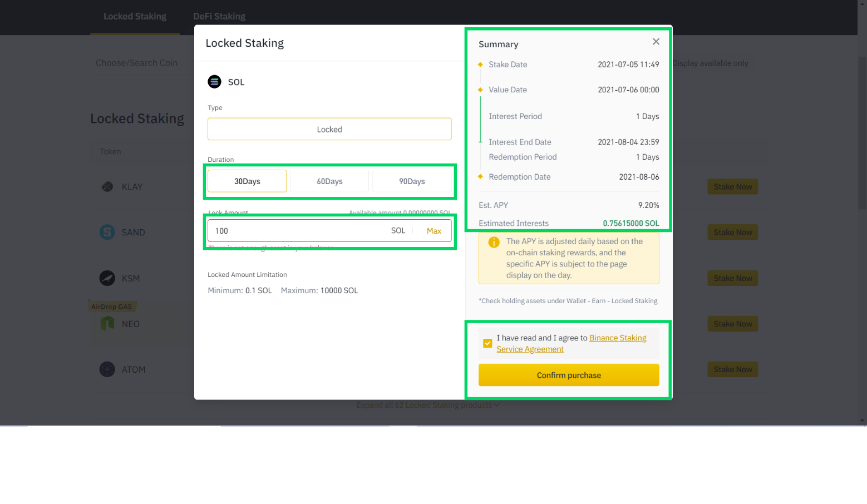Click the KLAY token icon
Image resolution: width=867 pixels, height=504 pixels.
click(x=107, y=187)
